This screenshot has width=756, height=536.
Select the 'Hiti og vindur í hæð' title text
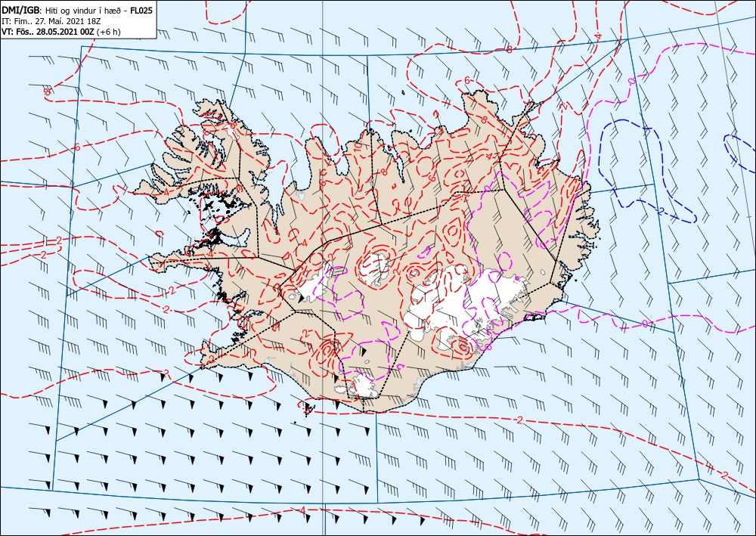83,11
